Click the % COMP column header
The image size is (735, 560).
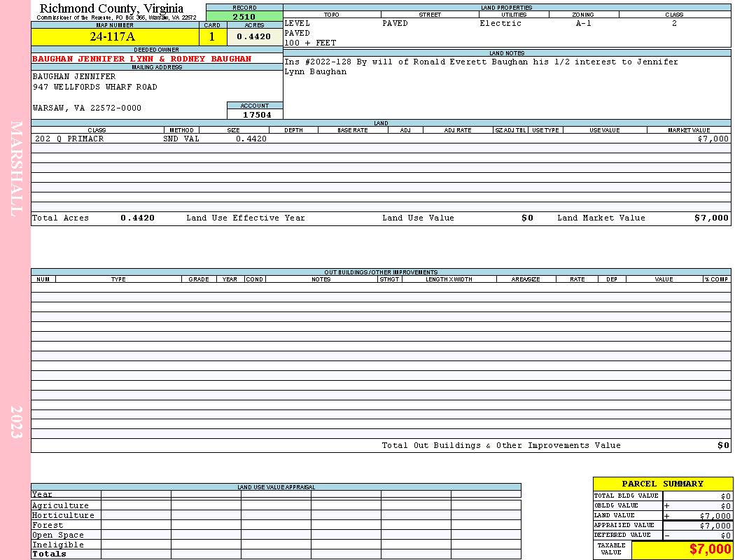click(x=716, y=279)
